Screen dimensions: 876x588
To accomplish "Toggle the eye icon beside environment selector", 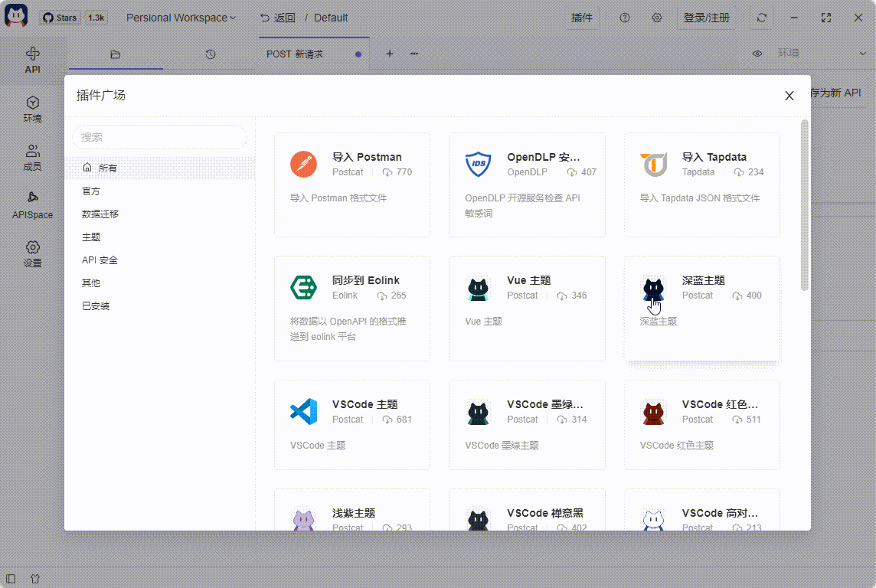I will (x=757, y=54).
